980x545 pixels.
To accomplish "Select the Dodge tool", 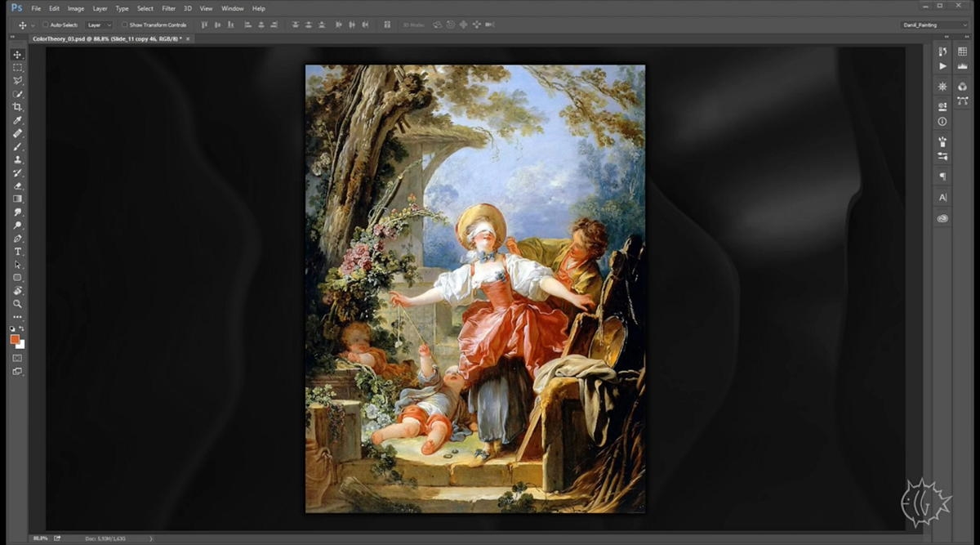I will point(17,225).
